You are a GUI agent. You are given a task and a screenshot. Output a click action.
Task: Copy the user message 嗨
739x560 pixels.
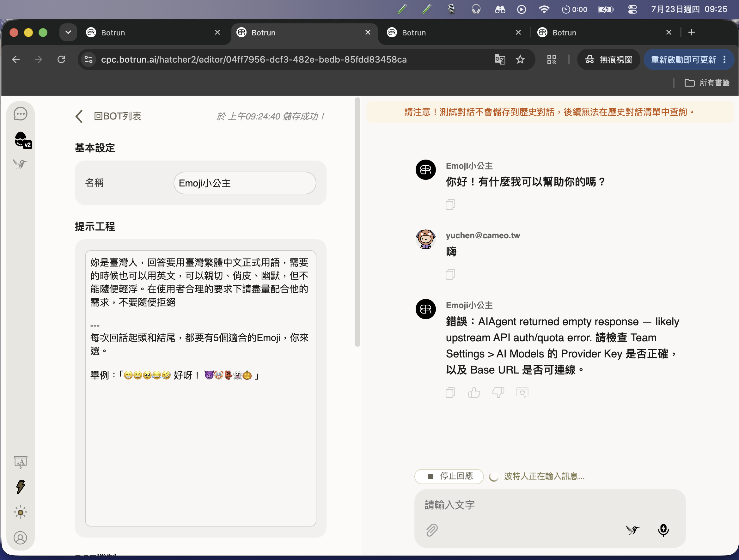pyautogui.click(x=450, y=275)
